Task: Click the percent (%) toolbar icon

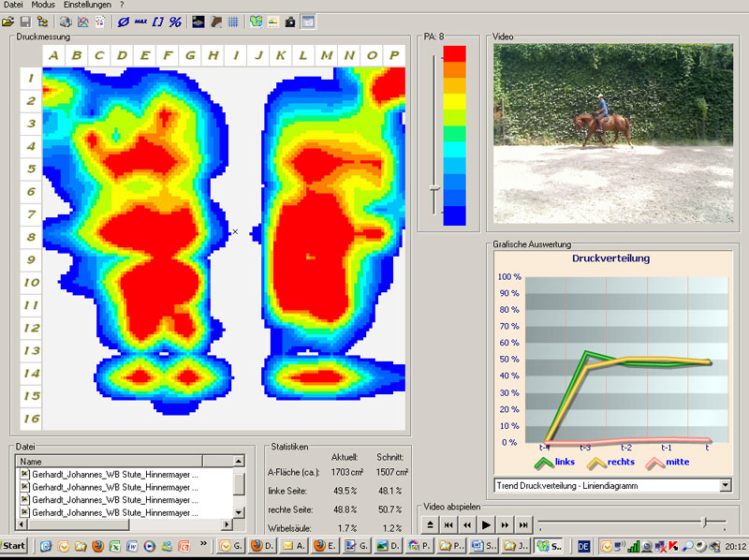Action: [x=175, y=21]
